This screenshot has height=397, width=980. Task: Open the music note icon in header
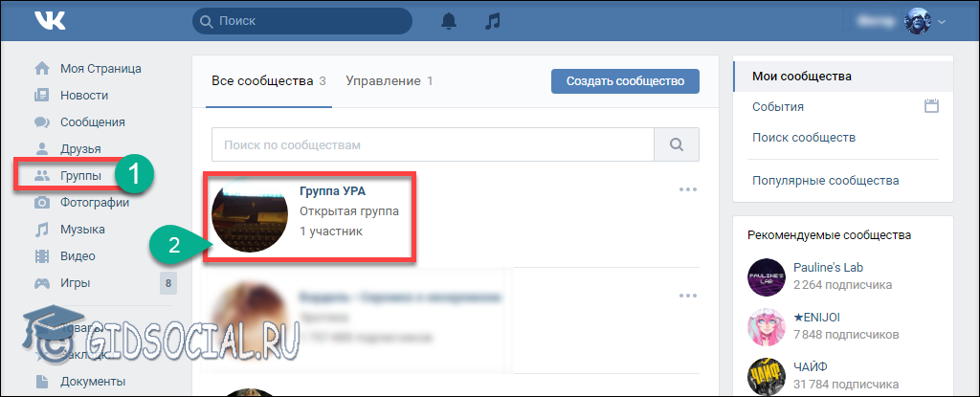493,21
